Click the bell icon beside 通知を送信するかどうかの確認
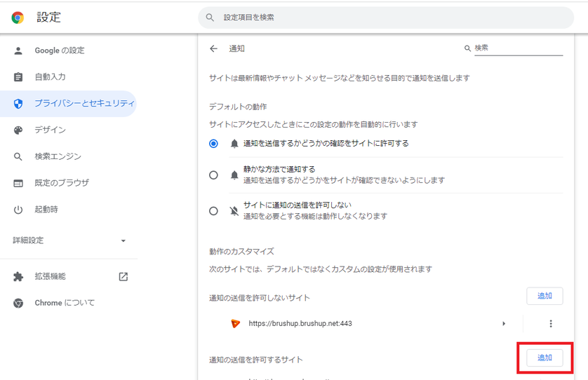588x380 pixels. click(x=234, y=144)
